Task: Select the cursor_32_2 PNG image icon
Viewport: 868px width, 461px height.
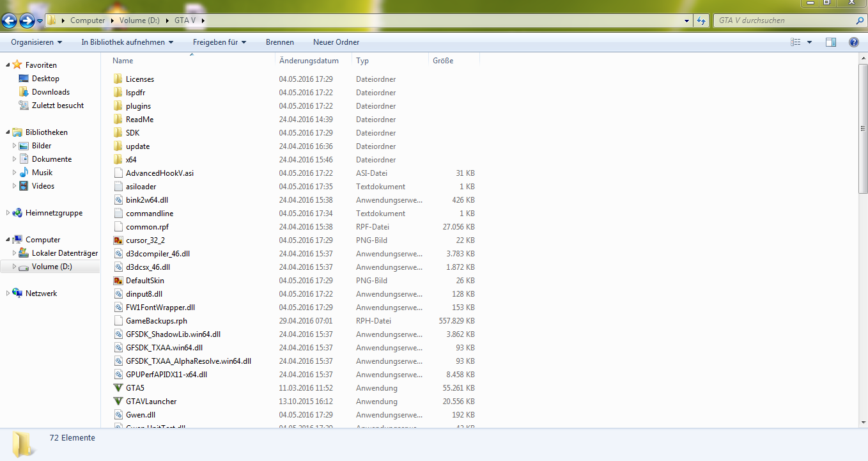Action: [x=118, y=240]
